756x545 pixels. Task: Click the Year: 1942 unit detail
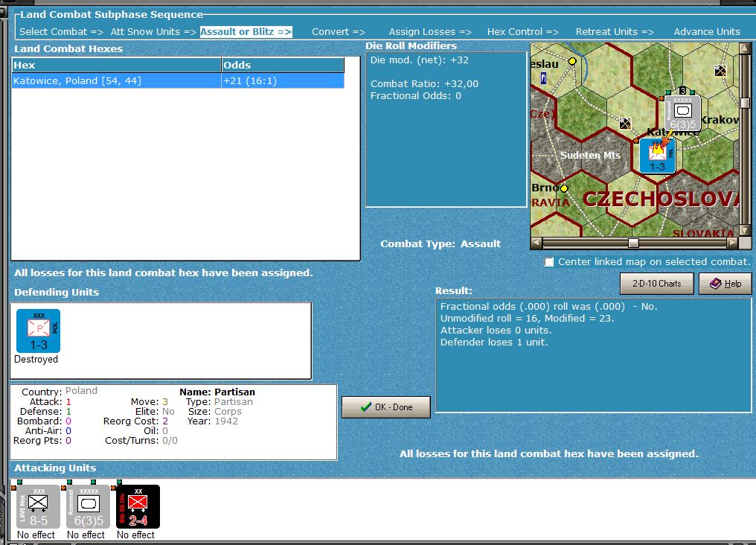(213, 421)
